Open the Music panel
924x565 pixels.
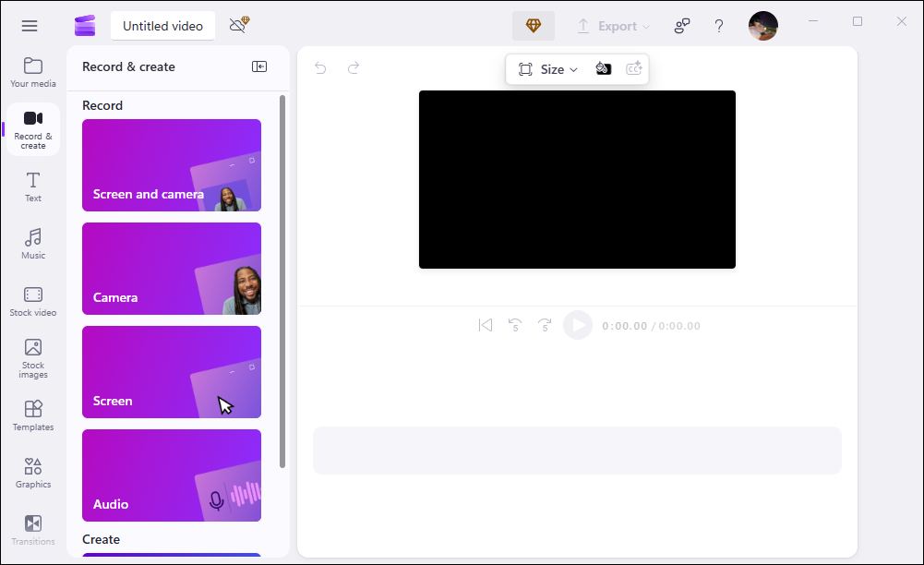[32, 243]
